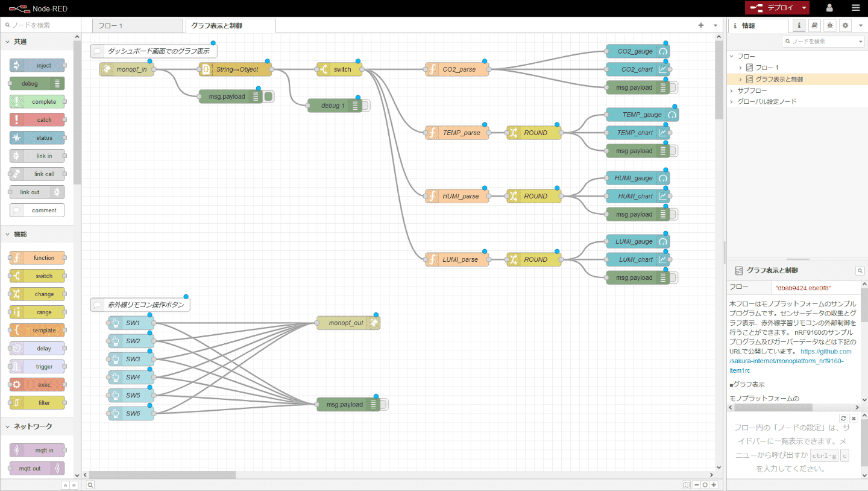Toggle the debug 1 node output button
This screenshot has height=491, width=868.
[x=365, y=106]
